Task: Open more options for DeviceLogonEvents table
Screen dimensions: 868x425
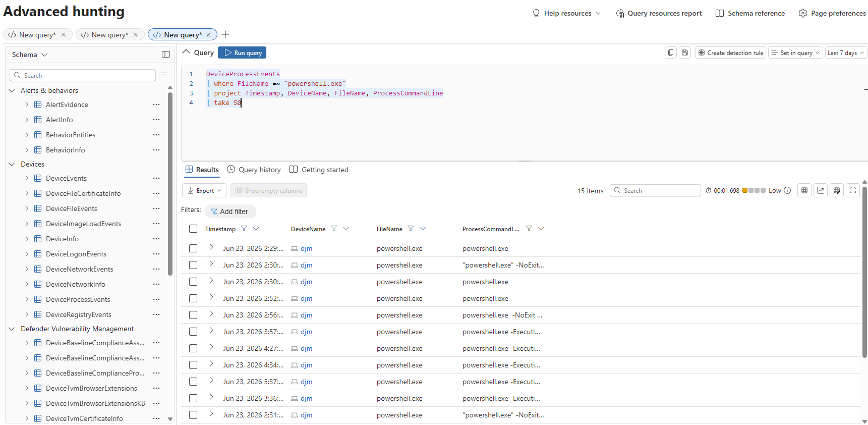Action: 156,254
